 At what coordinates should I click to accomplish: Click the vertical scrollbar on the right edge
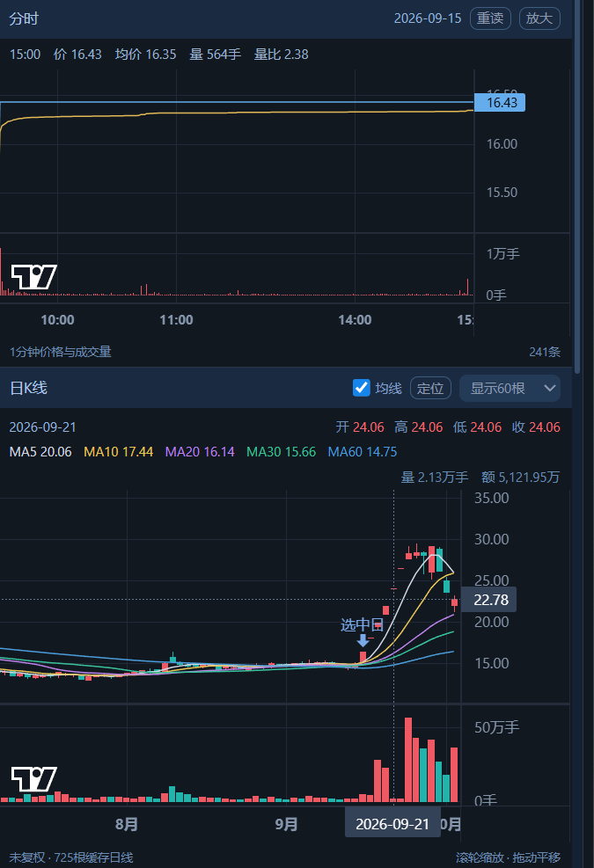(x=578, y=188)
